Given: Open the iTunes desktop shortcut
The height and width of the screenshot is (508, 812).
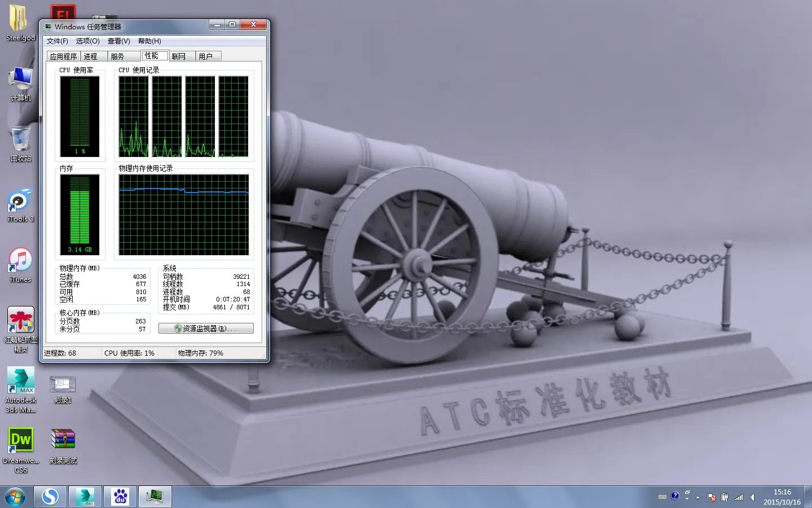Looking at the screenshot, I should pos(21,264).
